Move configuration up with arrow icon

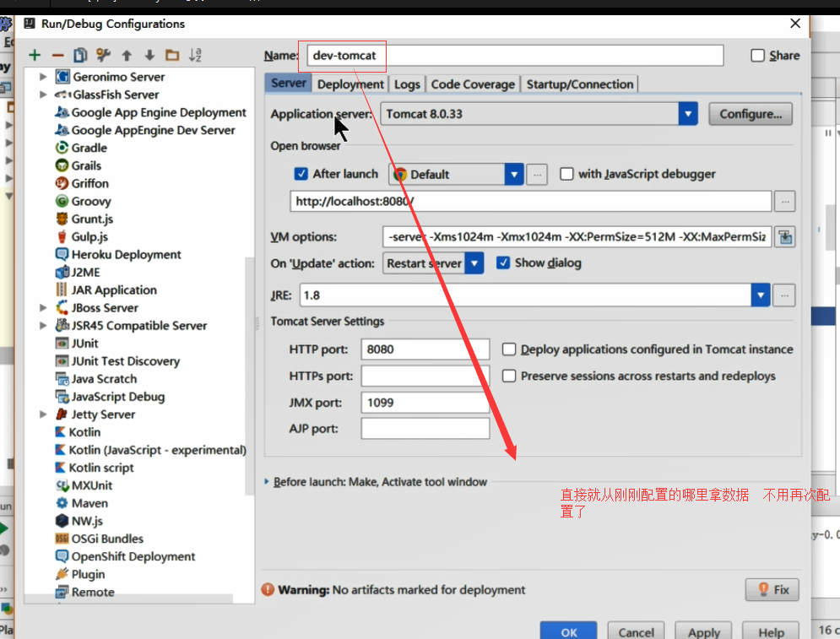tap(127, 55)
